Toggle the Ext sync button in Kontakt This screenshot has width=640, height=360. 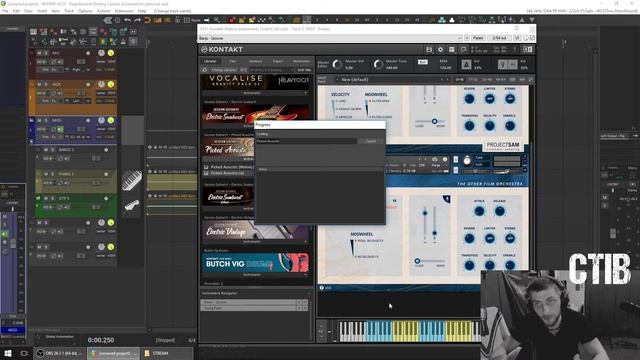pyautogui.click(x=422, y=62)
